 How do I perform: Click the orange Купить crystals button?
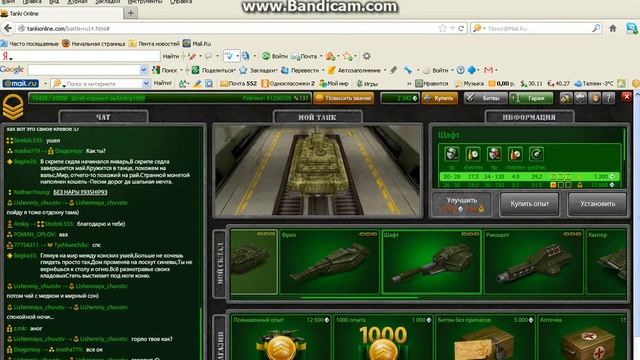pos(440,98)
